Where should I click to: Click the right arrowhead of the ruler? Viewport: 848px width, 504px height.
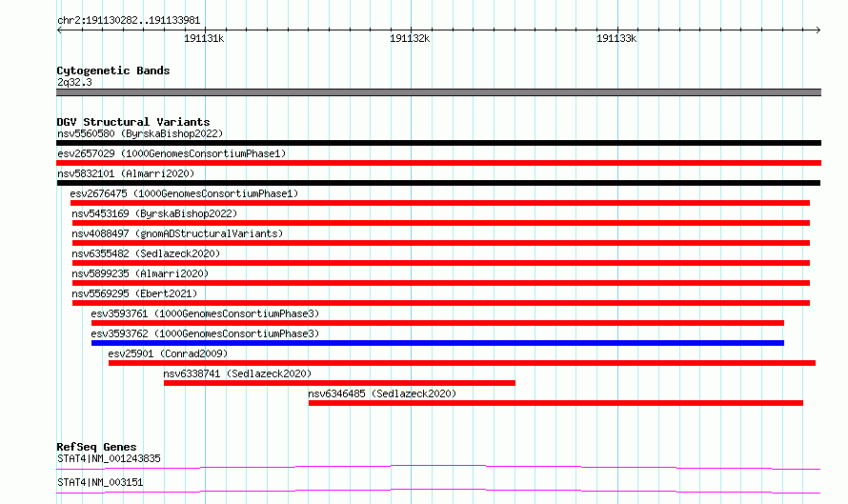[x=818, y=30]
